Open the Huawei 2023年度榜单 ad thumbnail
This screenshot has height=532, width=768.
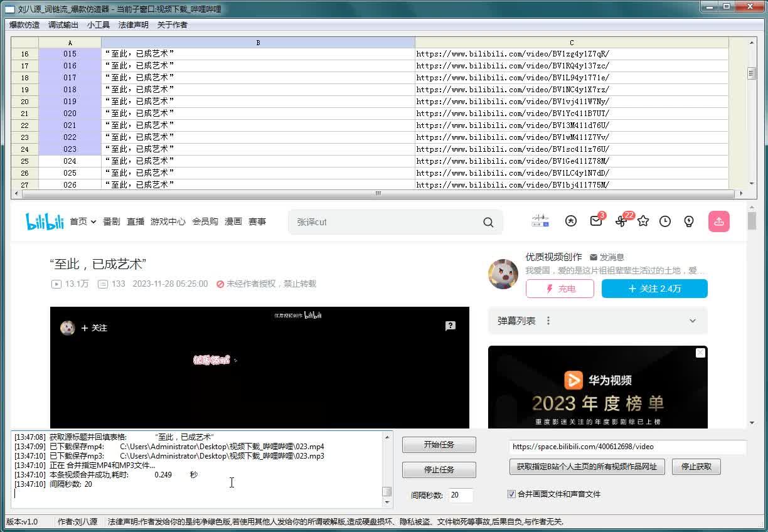(598, 387)
